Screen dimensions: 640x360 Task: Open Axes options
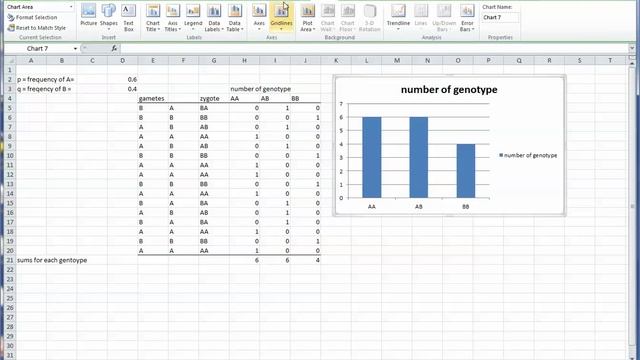[x=259, y=18]
